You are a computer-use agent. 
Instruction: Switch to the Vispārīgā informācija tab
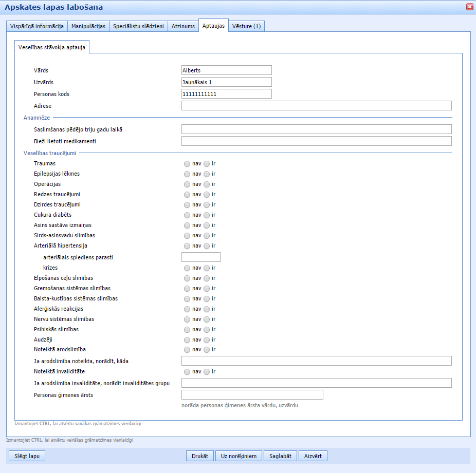pos(37,26)
